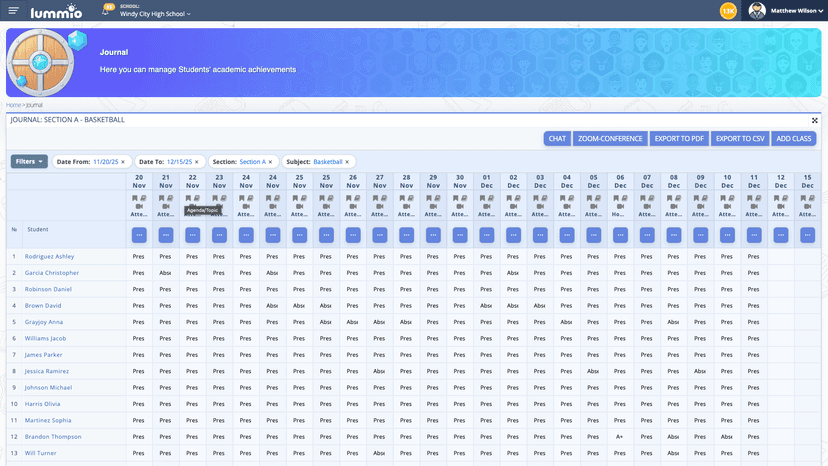Open the options menu for 01 Dec column
This screenshot has width=828, height=466.
(487, 235)
